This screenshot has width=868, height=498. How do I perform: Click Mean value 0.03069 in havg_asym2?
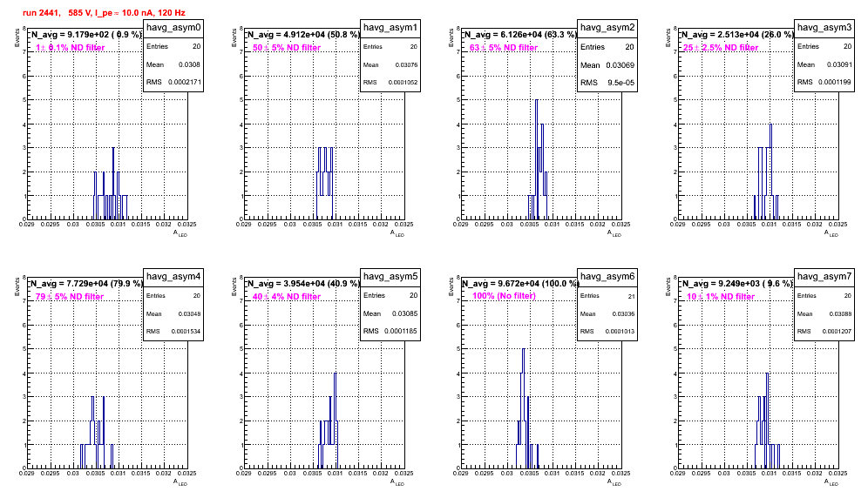pyautogui.click(x=620, y=64)
